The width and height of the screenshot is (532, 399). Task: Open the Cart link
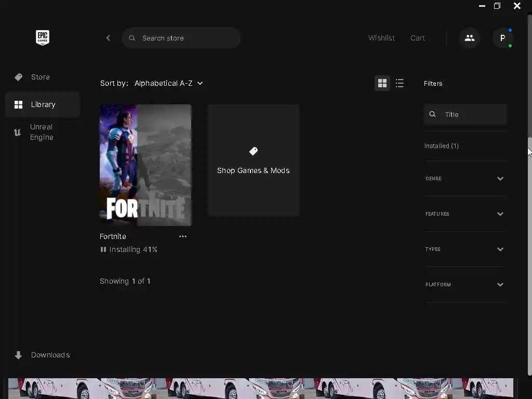tap(418, 38)
